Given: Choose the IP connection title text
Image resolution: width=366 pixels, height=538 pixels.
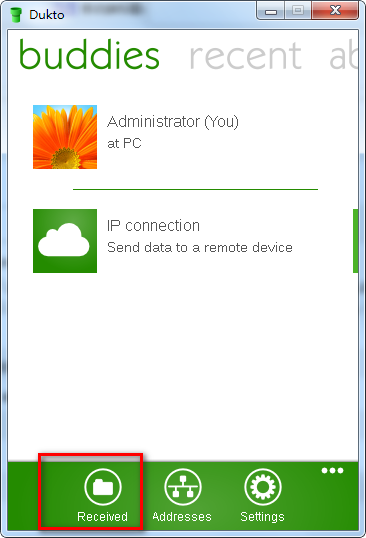Looking at the screenshot, I should (x=153, y=226).
